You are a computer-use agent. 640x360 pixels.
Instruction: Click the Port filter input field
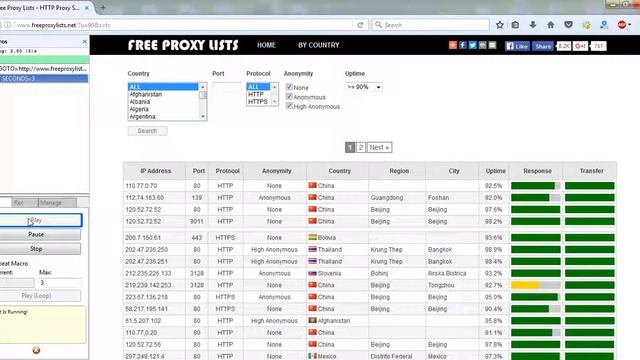227,87
